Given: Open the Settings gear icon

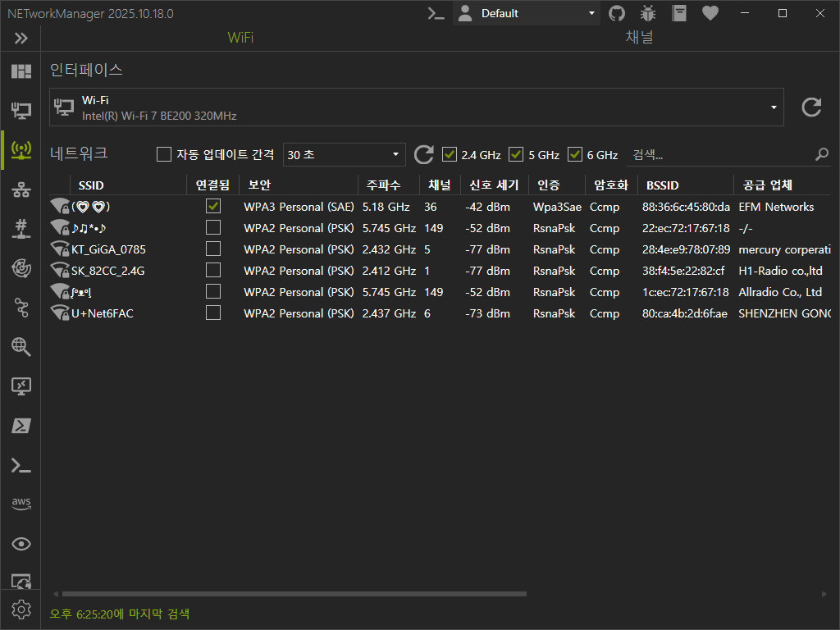Looking at the screenshot, I should (x=21, y=609).
